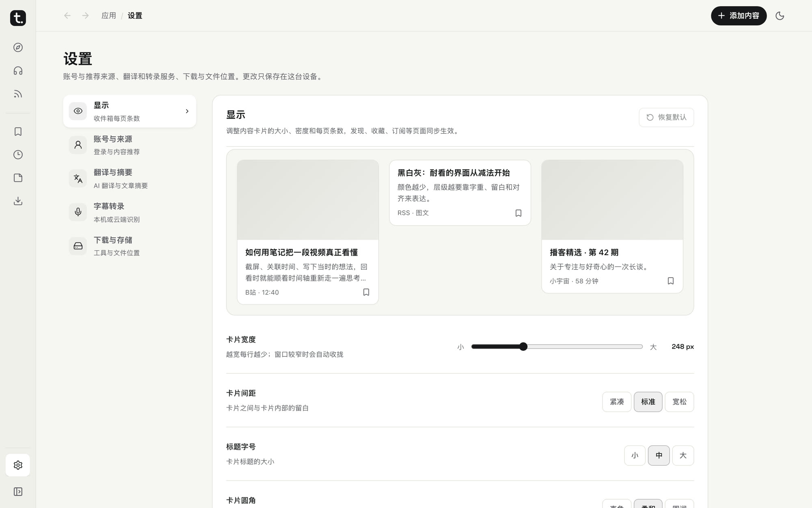Open 翻译与摘要 settings section
Screen dimensions: 812x508
pyautogui.click(x=130, y=179)
